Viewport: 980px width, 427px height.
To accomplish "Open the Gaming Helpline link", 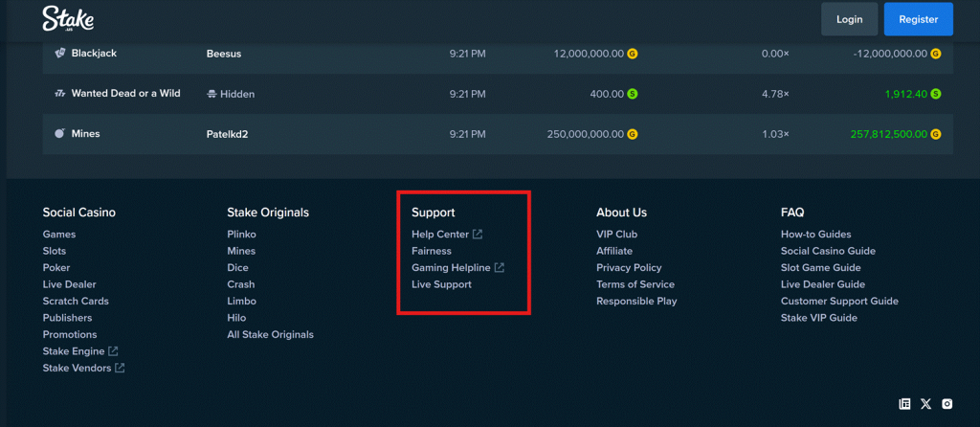I will (x=452, y=267).
